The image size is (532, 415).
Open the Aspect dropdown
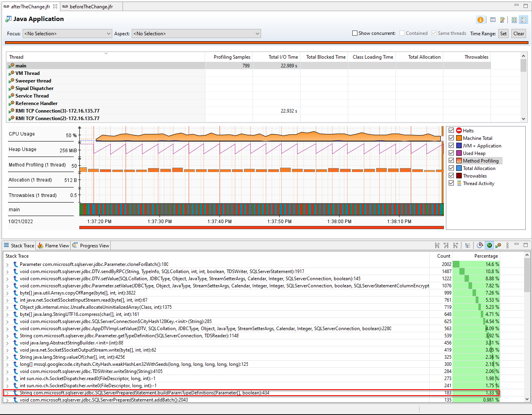tap(196, 34)
